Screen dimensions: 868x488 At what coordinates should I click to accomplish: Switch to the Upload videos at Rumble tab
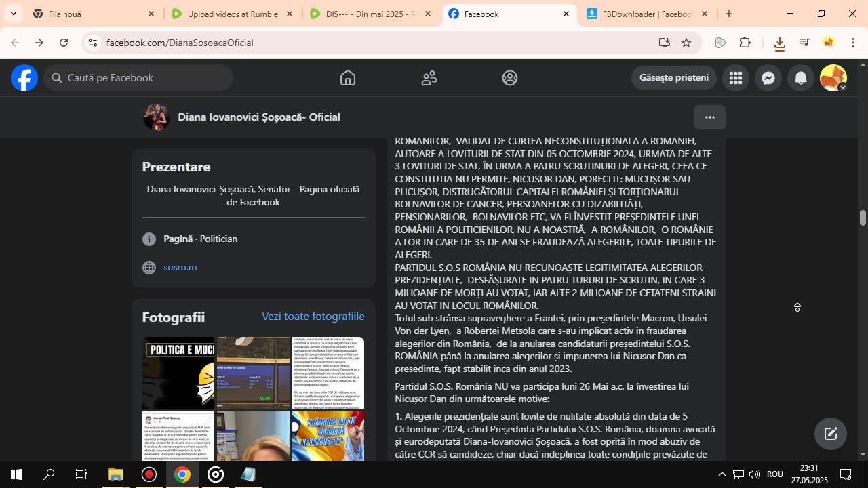pos(232,14)
